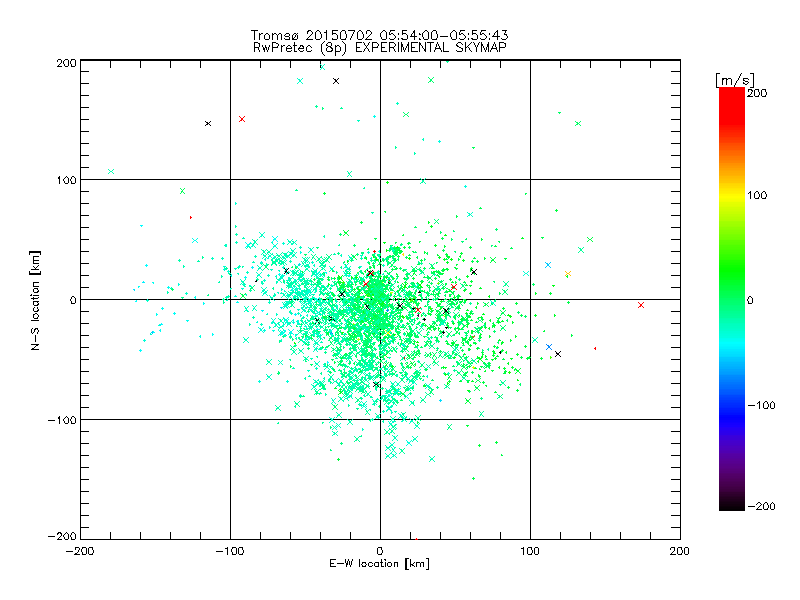
Task: Click the E-W axis tick label "-200"
Action: [x=80, y=551]
